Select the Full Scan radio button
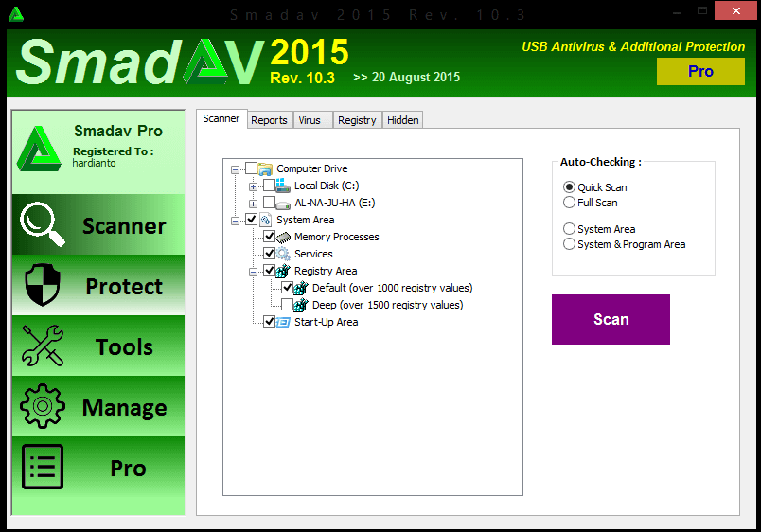Image resolution: width=761 pixels, height=532 pixels. [569, 202]
